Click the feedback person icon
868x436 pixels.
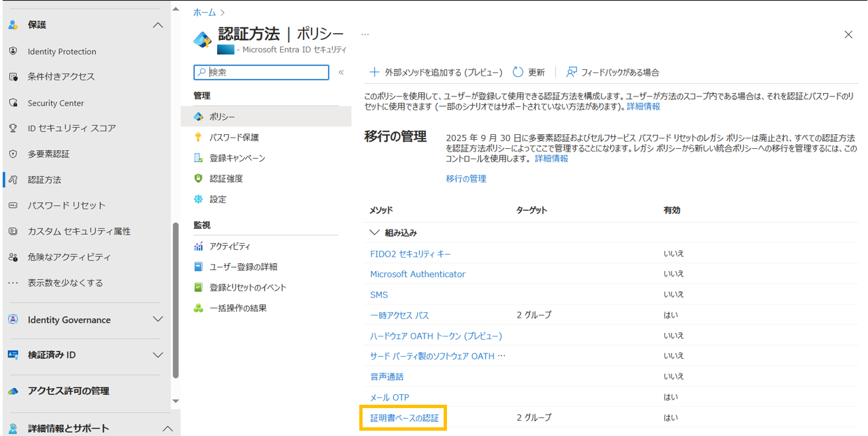click(x=571, y=72)
